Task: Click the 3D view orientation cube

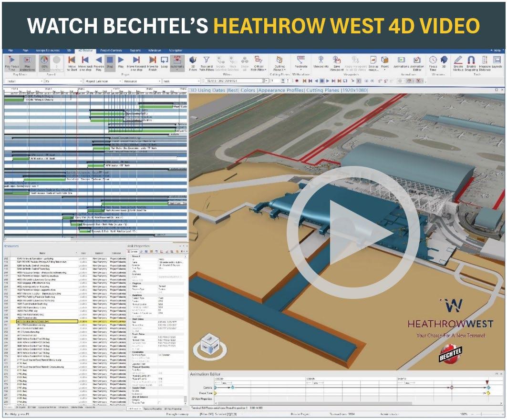Action: pyautogui.click(x=210, y=345)
